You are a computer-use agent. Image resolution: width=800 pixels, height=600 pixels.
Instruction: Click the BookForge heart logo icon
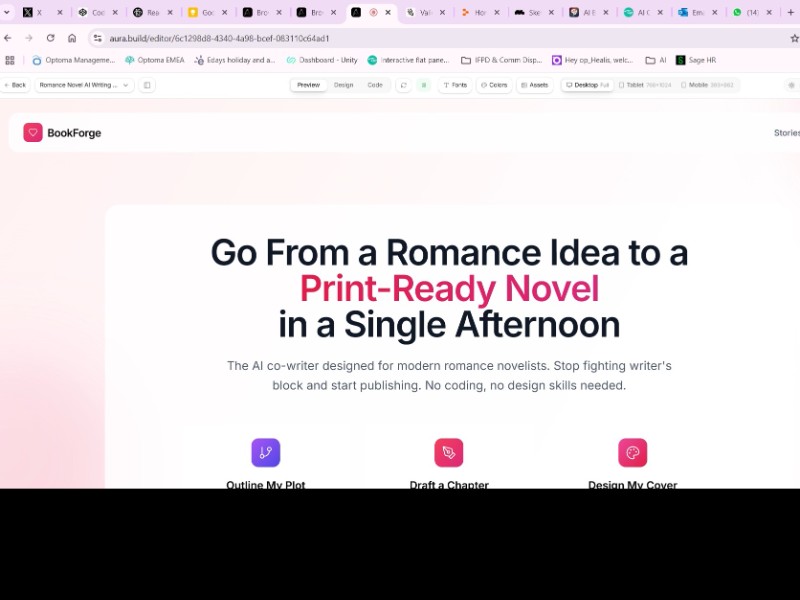[33, 132]
